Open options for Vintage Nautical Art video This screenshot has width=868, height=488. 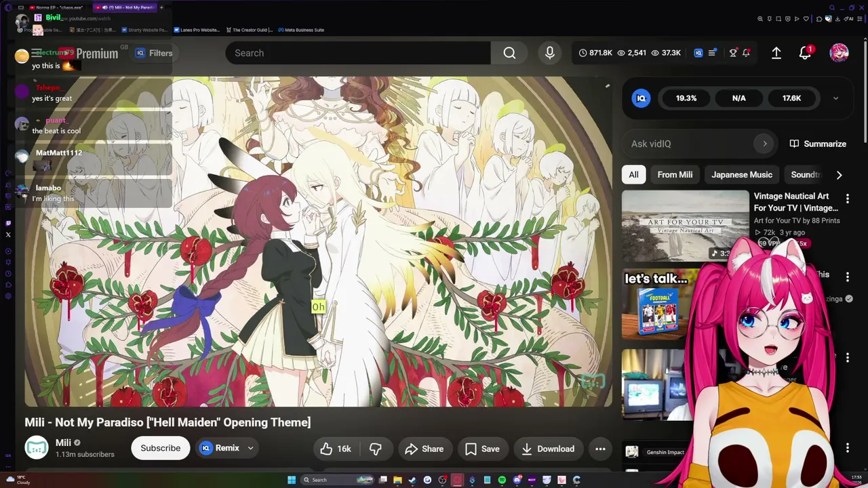coord(847,199)
